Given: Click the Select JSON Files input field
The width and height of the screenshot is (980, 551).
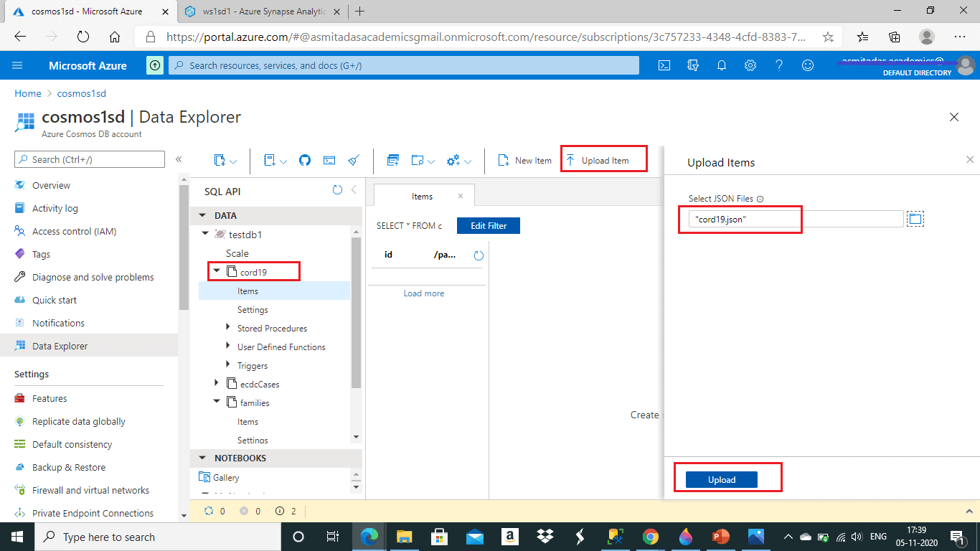Looking at the screenshot, I should [789, 220].
